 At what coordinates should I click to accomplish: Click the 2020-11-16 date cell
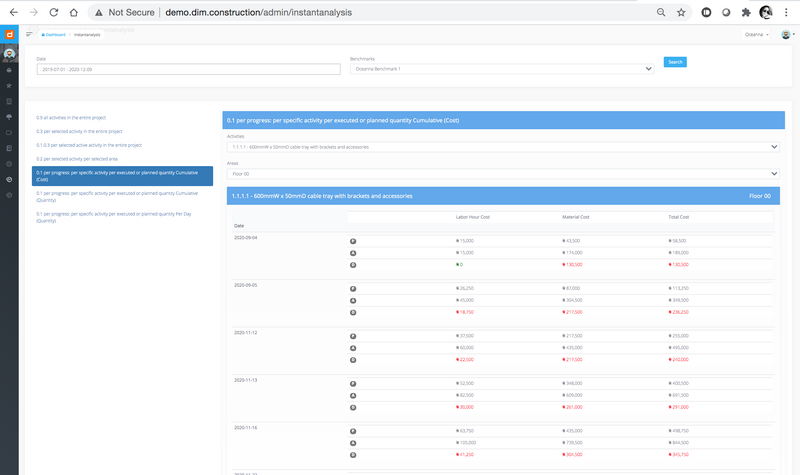tap(245, 428)
